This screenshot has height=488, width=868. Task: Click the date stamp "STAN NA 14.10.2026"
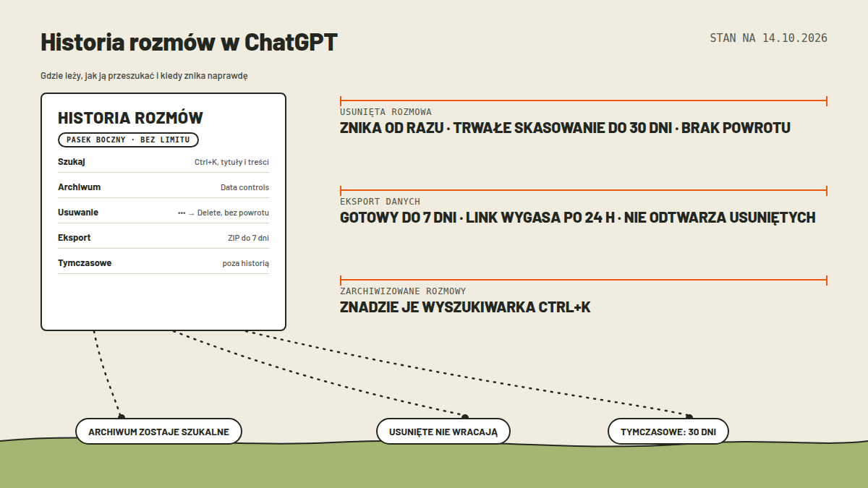point(768,38)
